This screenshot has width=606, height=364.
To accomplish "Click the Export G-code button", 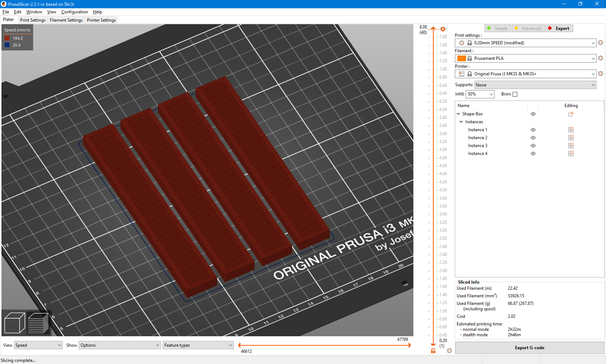I will (529, 348).
